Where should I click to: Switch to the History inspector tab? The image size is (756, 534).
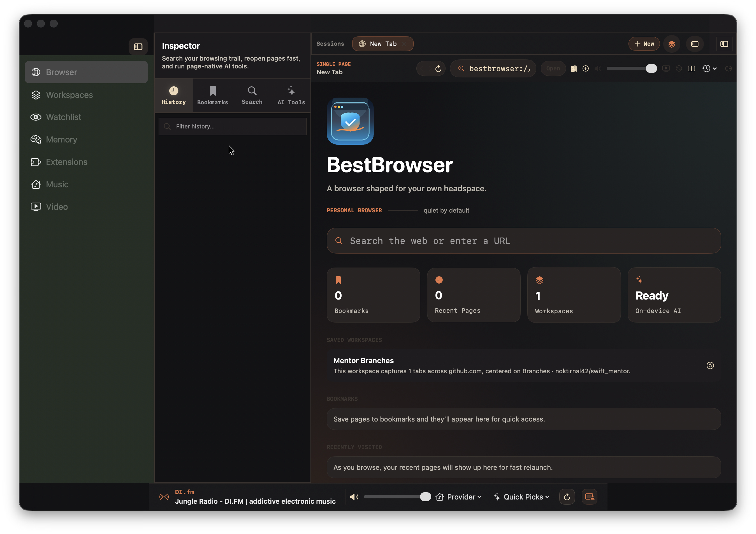click(x=173, y=96)
